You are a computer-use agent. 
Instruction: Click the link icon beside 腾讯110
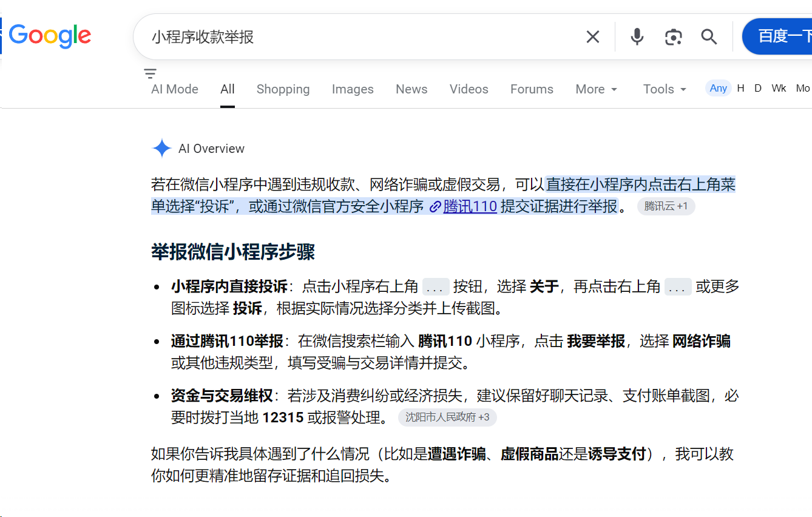[x=435, y=207]
